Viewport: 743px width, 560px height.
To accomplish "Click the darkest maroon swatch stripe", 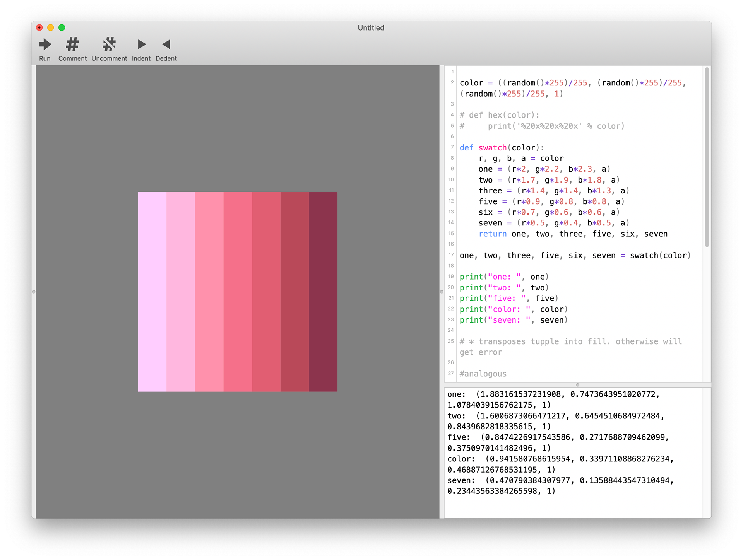I will 323,292.
